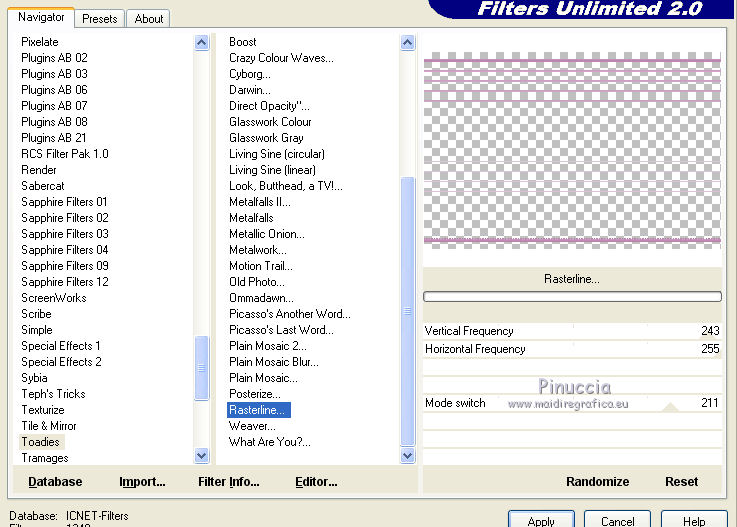
Task: Choose Plain Mosaic Blur filter
Action: [x=274, y=362]
